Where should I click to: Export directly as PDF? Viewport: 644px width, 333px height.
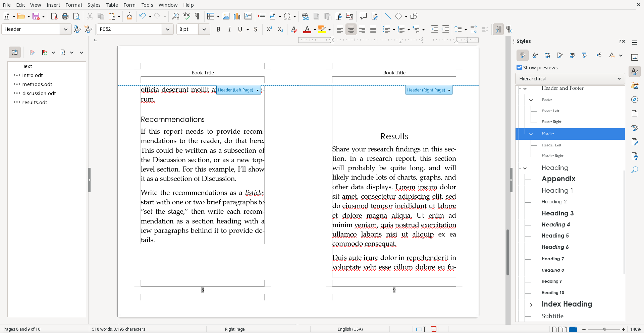(x=54, y=16)
